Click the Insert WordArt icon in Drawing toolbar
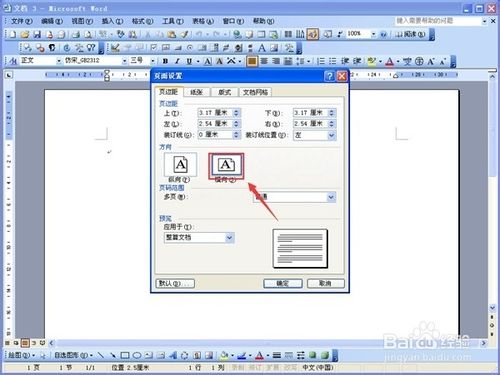This screenshot has width=500, height=375. (x=172, y=355)
